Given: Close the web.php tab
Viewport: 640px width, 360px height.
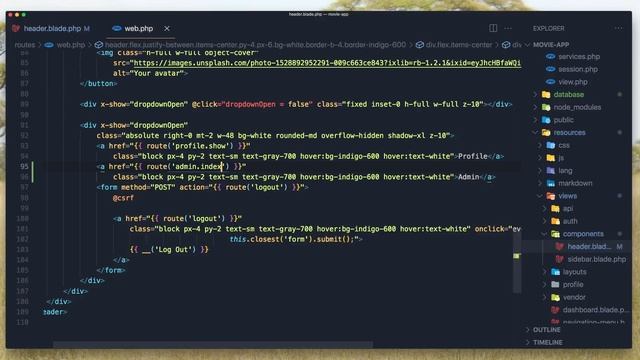Looking at the screenshot, I should (x=167, y=29).
